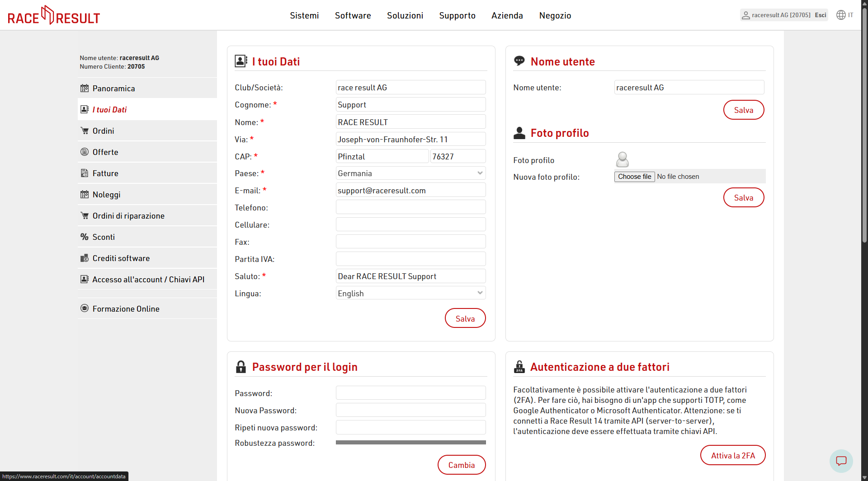Go to Crediti software section
Viewport: 868px width, 481px height.
121,258
